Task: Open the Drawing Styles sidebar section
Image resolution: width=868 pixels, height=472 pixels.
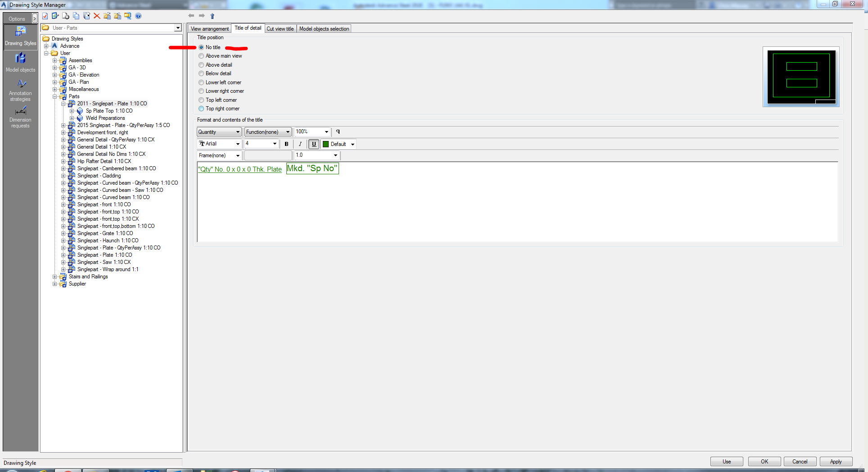Action: (x=21, y=36)
